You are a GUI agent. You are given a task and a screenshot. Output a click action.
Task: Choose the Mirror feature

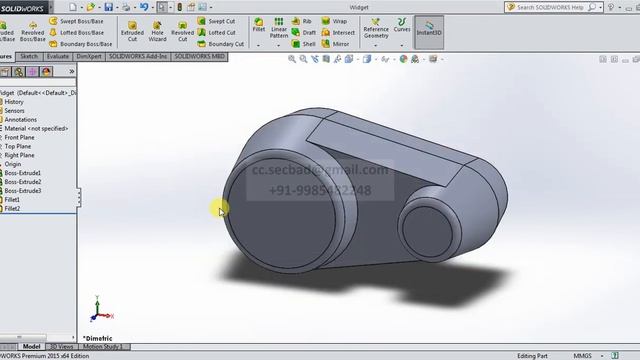pyautogui.click(x=336, y=44)
